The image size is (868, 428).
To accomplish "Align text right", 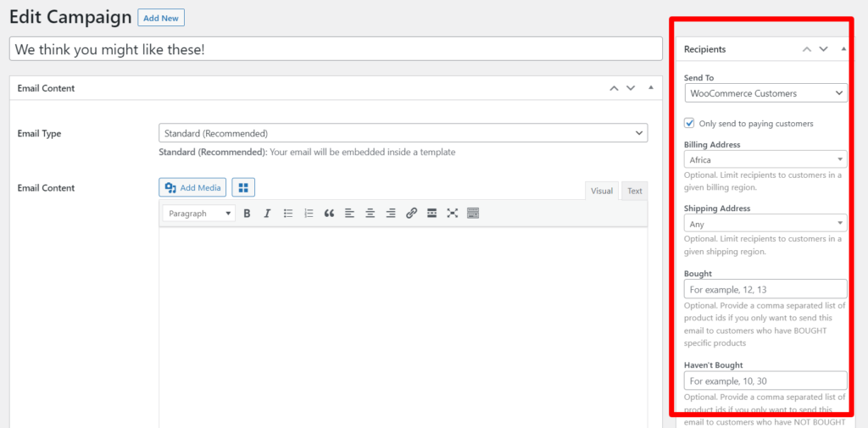I will pyautogui.click(x=391, y=214).
